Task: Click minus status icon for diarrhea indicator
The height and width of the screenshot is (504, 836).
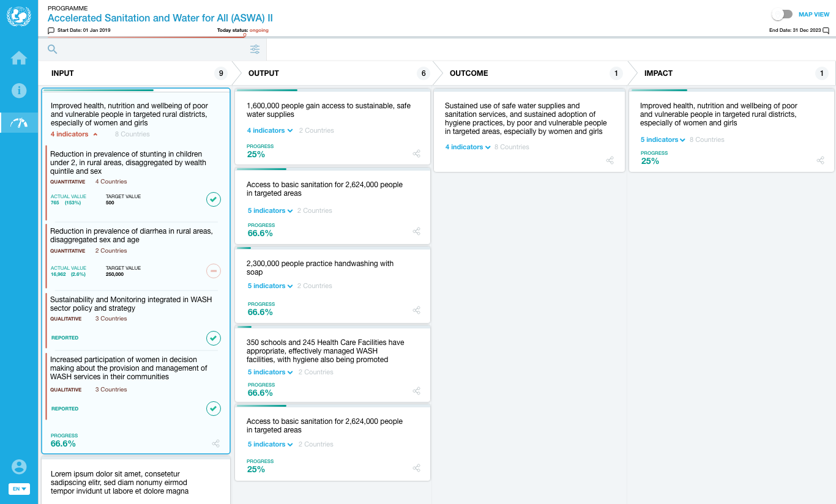Action: click(214, 270)
